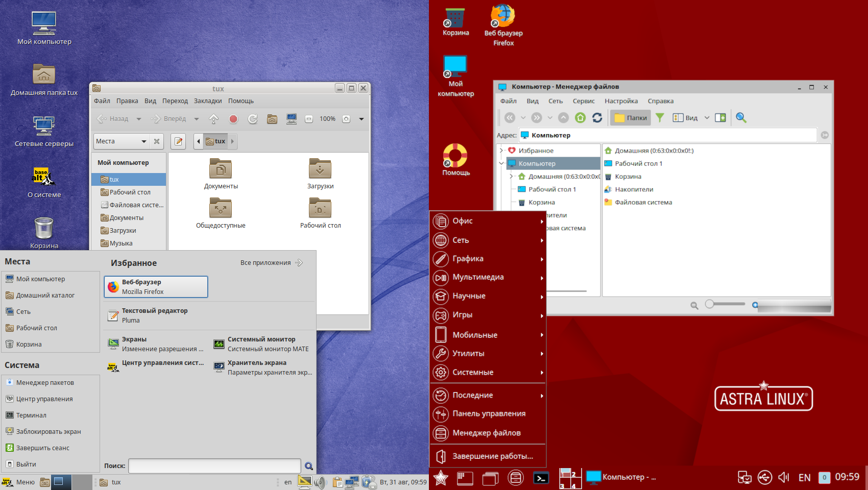Screen dimensions: 868x490
Task: Select the green filter icon in Fly toolbar
Action: pos(660,117)
